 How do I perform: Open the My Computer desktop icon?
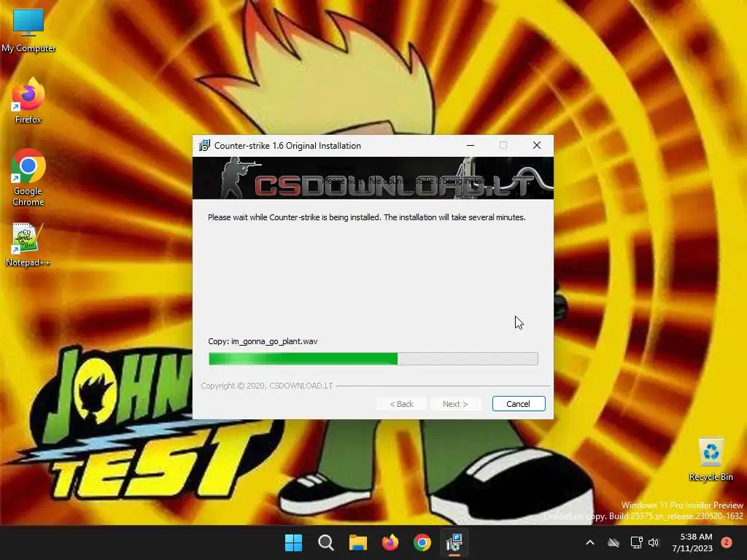(28, 31)
